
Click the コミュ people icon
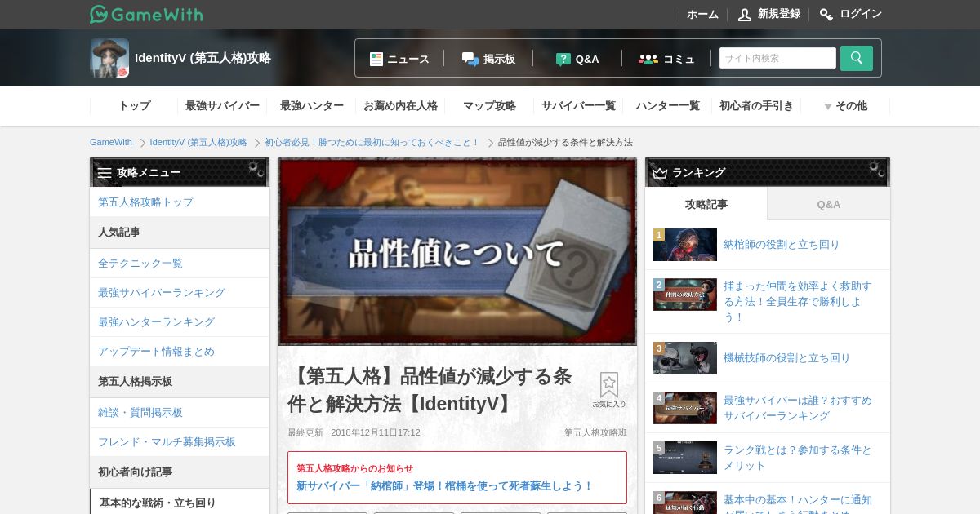(648, 59)
